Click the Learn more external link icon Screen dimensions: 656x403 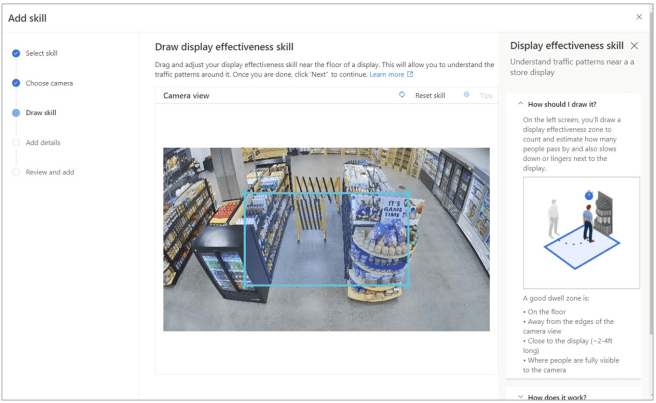(x=410, y=74)
